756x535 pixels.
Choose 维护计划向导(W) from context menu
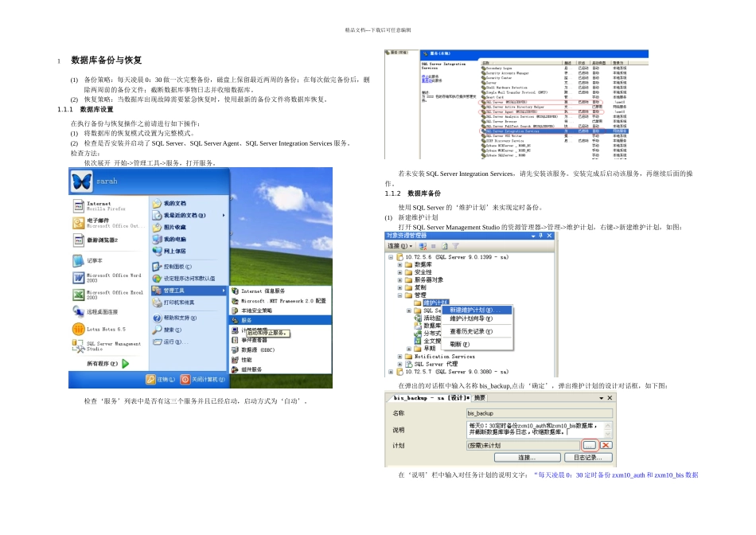(477, 318)
